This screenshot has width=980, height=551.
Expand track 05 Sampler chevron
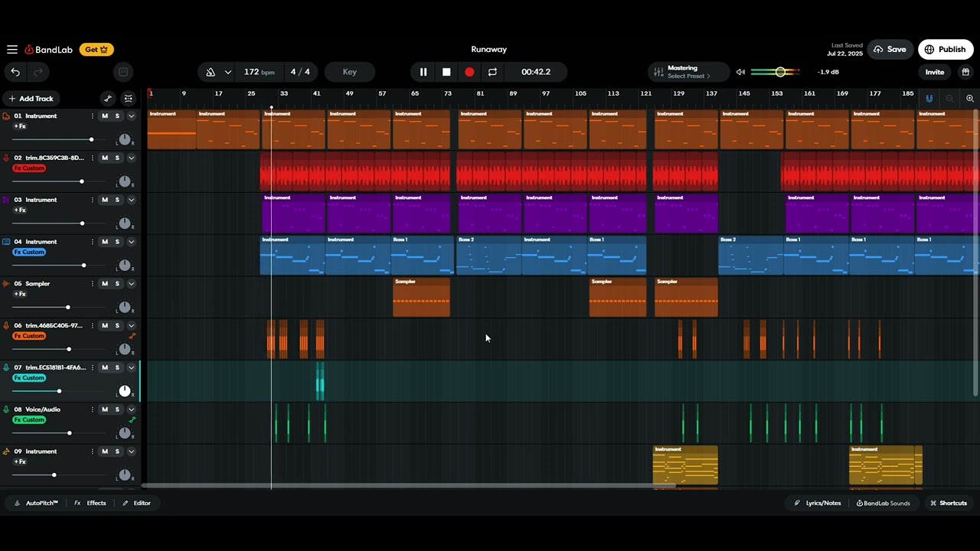(x=131, y=284)
